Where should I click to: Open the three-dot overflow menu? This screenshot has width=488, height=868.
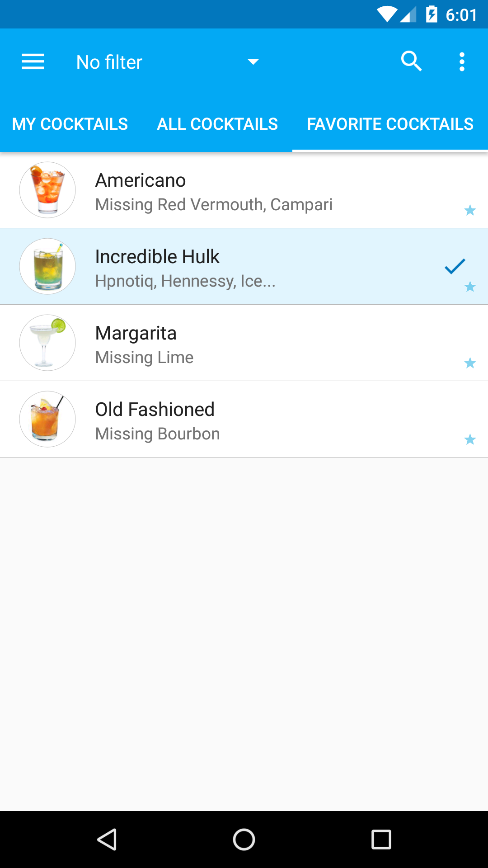click(x=461, y=62)
